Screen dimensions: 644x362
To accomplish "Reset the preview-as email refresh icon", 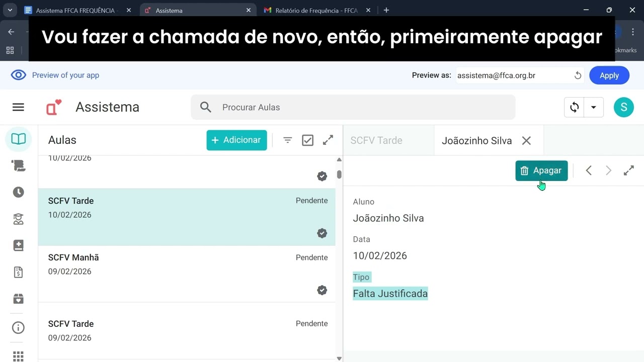I will pyautogui.click(x=578, y=75).
